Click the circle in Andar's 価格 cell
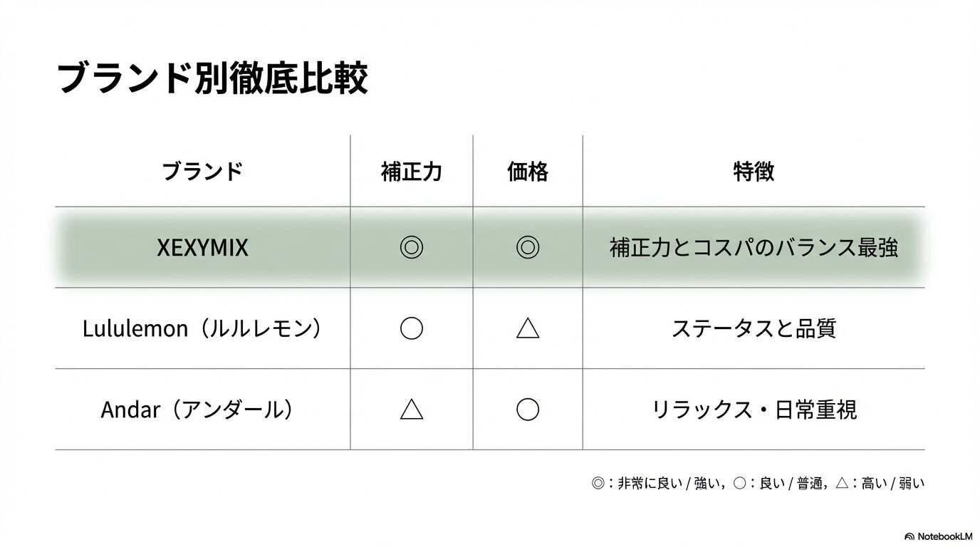Viewport: 980px width, 547px height. 528,409
